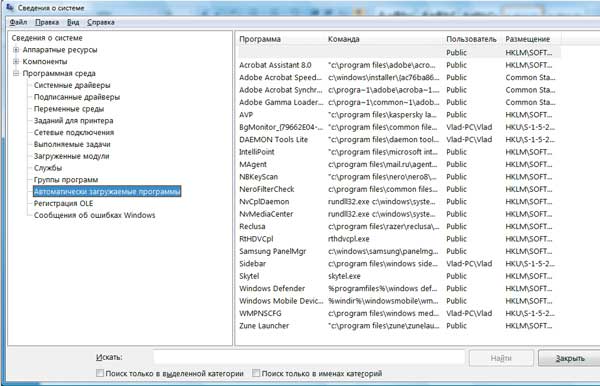Click inside the Искать search field
The width and height of the screenshot is (600, 386).
pyautogui.click(x=309, y=357)
